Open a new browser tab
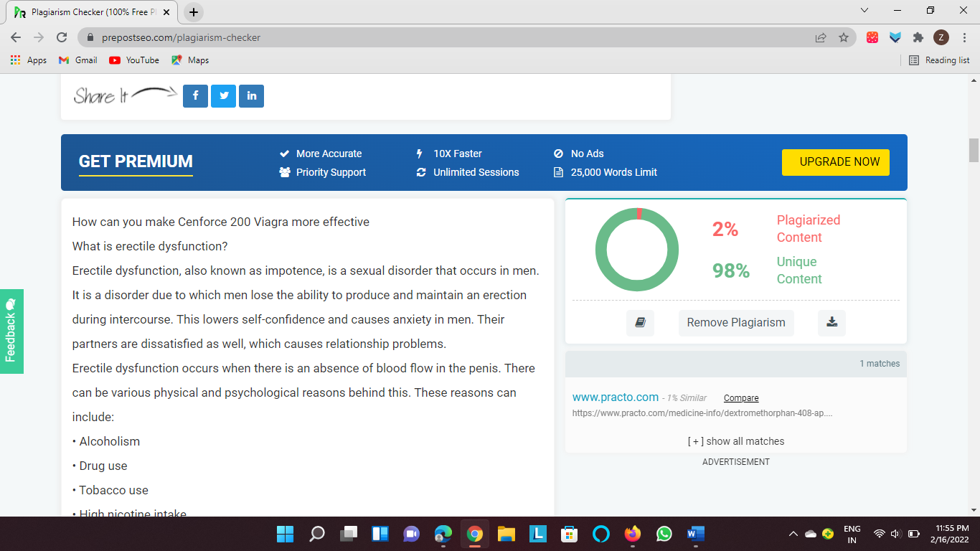 point(194,12)
